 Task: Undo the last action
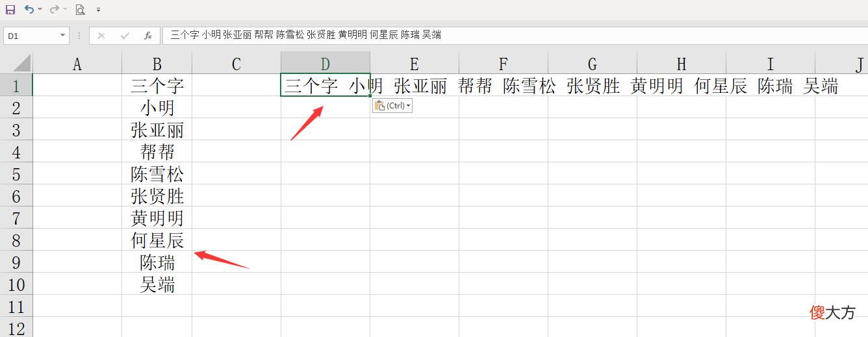(x=29, y=9)
